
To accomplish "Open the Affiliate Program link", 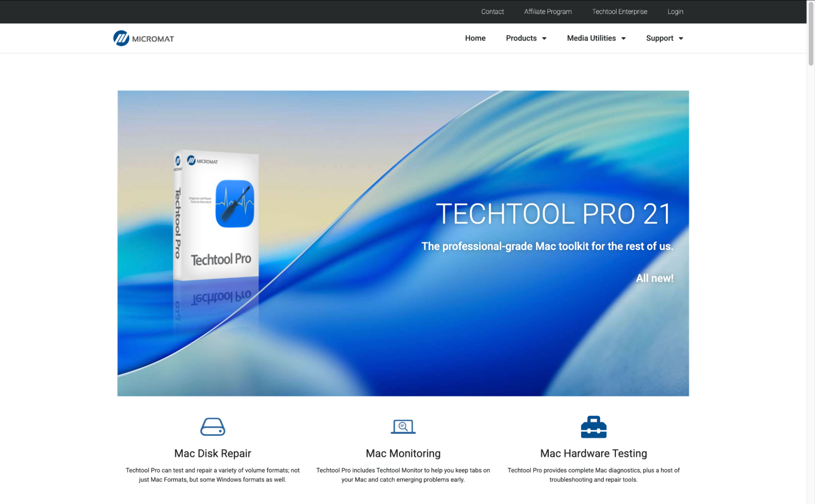I will pyautogui.click(x=548, y=11).
